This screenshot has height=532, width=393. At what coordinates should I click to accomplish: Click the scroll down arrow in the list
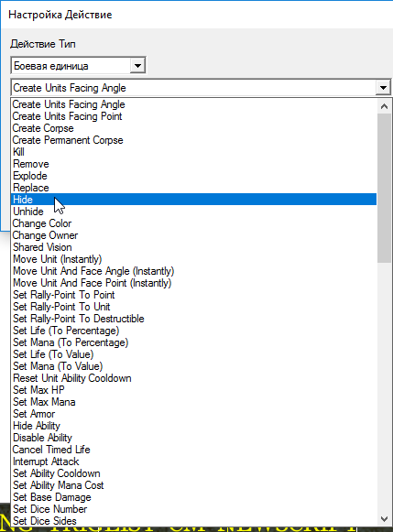tap(384, 518)
